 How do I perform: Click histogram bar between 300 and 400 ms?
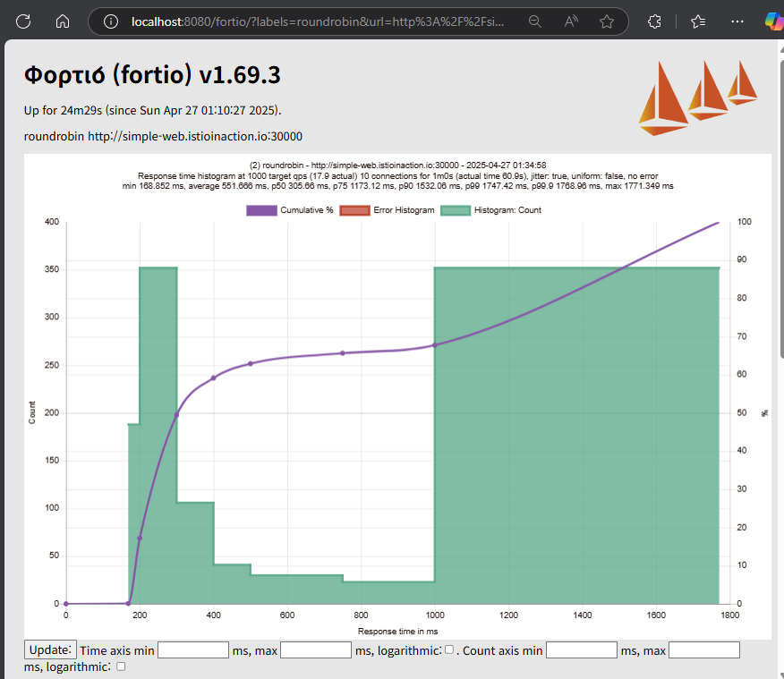195,553
